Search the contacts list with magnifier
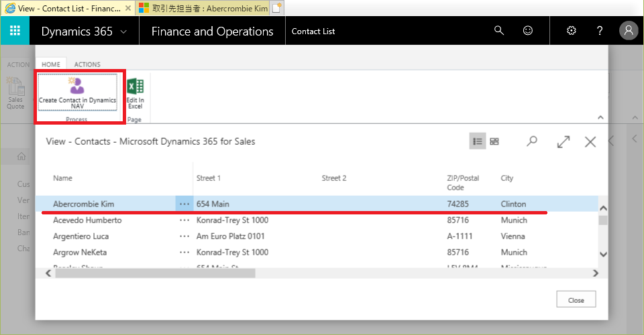The image size is (644, 335). click(x=532, y=141)
